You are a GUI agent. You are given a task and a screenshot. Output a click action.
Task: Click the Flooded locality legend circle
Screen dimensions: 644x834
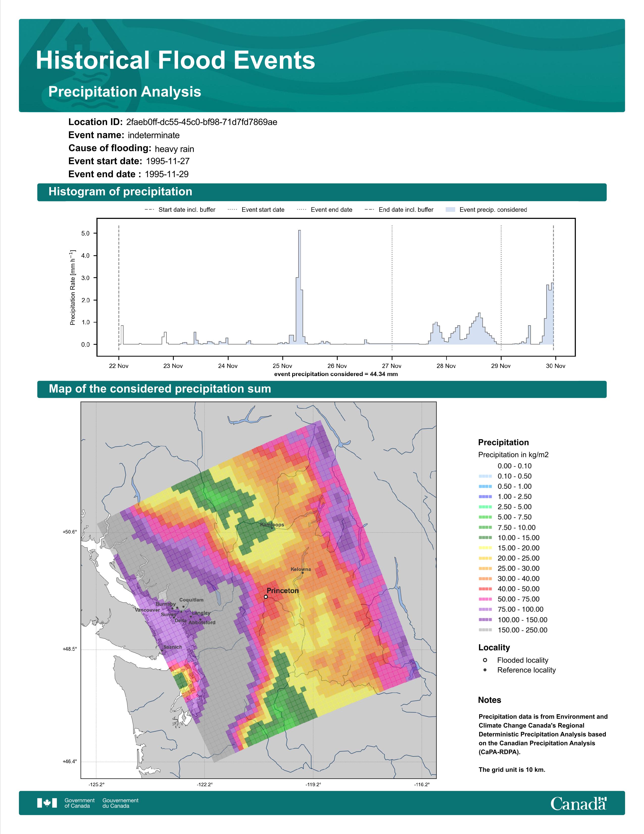pyautogui.click(x=485, y=660)
